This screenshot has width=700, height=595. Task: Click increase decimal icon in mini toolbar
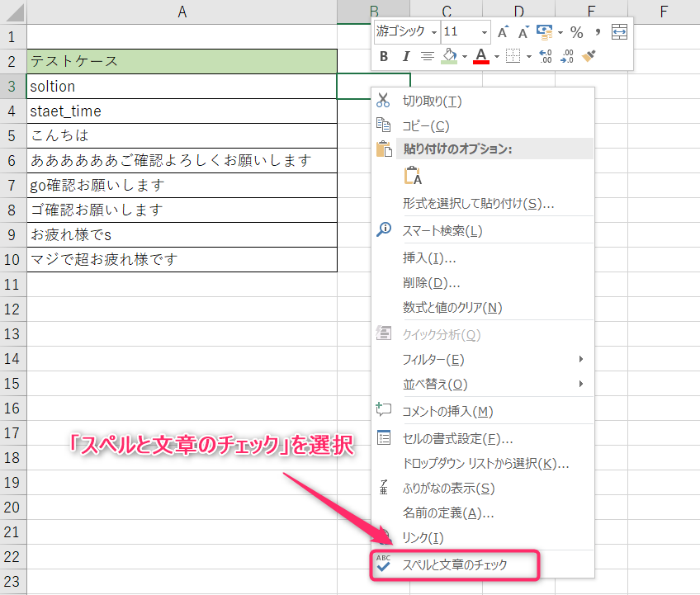coord(545,56)
